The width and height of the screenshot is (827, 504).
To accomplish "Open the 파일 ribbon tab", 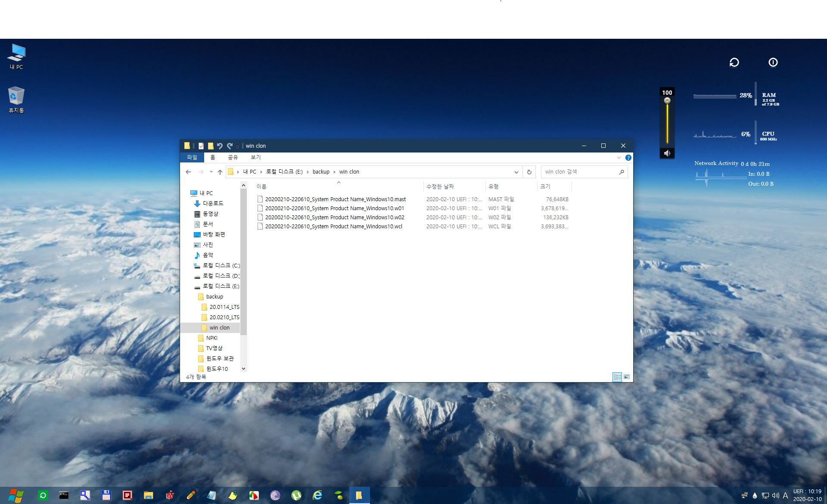I will 192,157.
